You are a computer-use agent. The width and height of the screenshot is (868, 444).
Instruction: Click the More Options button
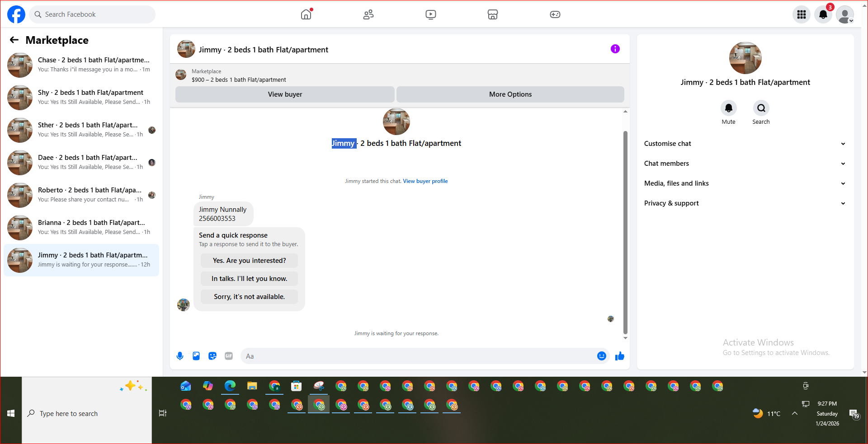510,94
